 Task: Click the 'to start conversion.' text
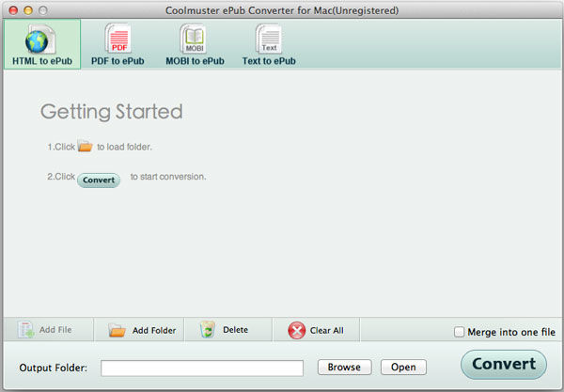(168, 177)
